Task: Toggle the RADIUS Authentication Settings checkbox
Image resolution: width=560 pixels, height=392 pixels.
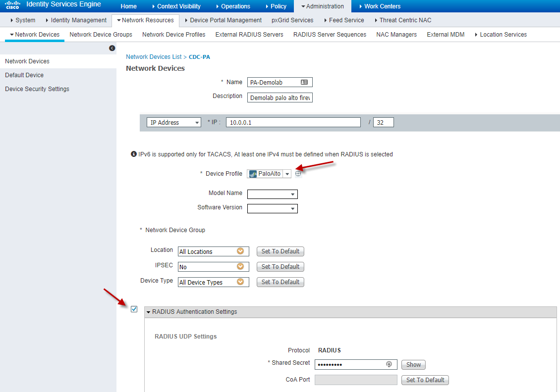Action: pos(134,309)
